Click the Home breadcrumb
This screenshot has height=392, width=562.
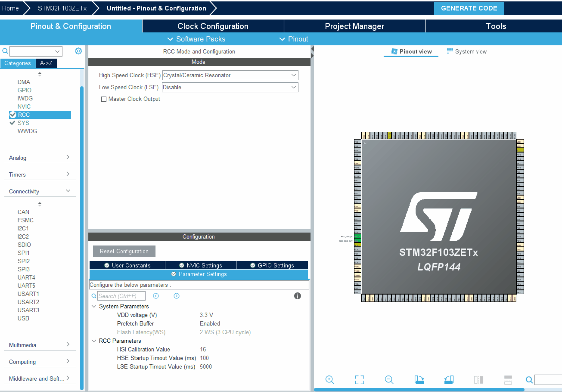click(11, 8)
